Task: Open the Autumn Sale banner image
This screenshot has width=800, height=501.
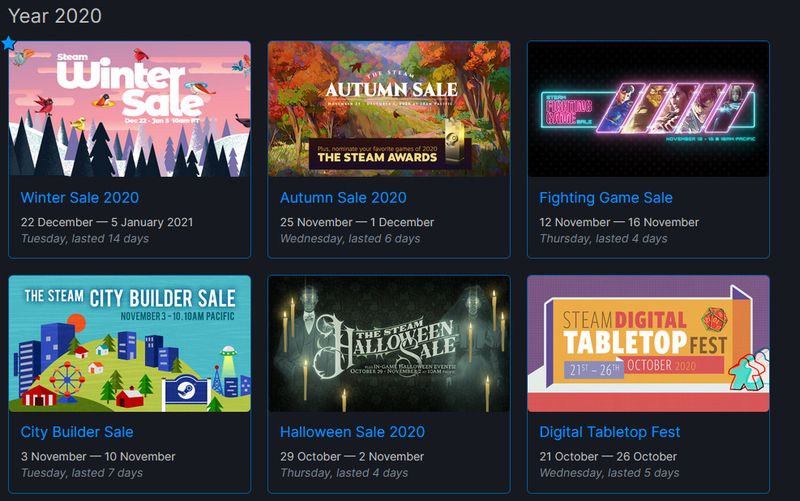Action: tap(389, 109)
